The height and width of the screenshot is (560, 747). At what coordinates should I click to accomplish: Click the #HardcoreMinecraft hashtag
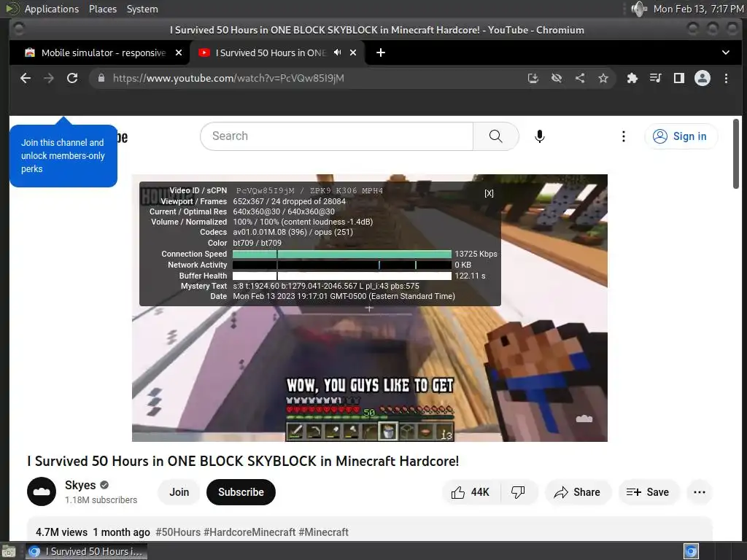pos(249,532)
